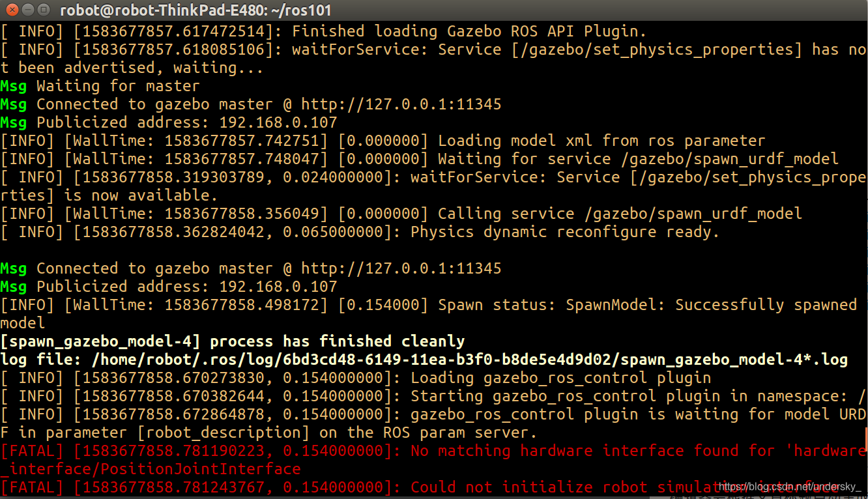Maximize the terminal window
This screenshot has height=499, width=868.
(x=44, y=10)
